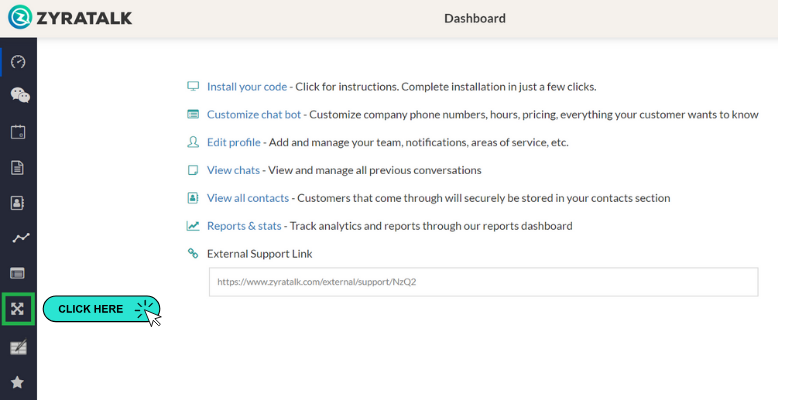Open the document page sidebar icon
Viewport: 800px width, 400px height.
18,167
